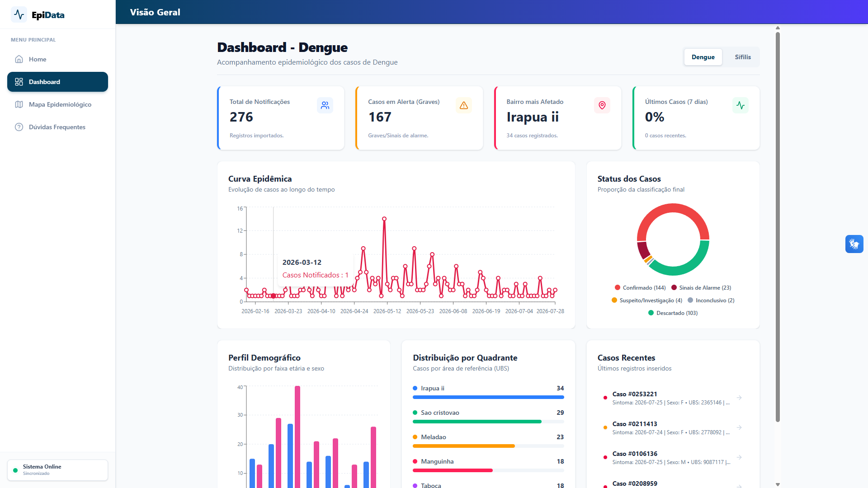Click the blue accessibility sign-language widget

coord(854,244)
